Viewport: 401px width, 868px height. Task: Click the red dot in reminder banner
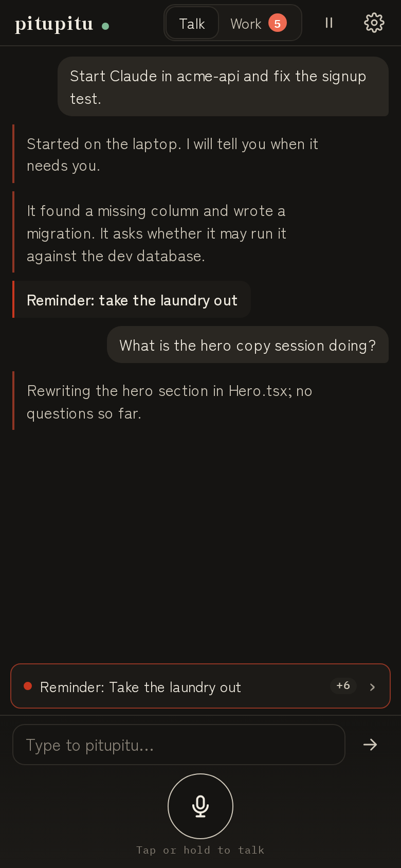[28, 686]
